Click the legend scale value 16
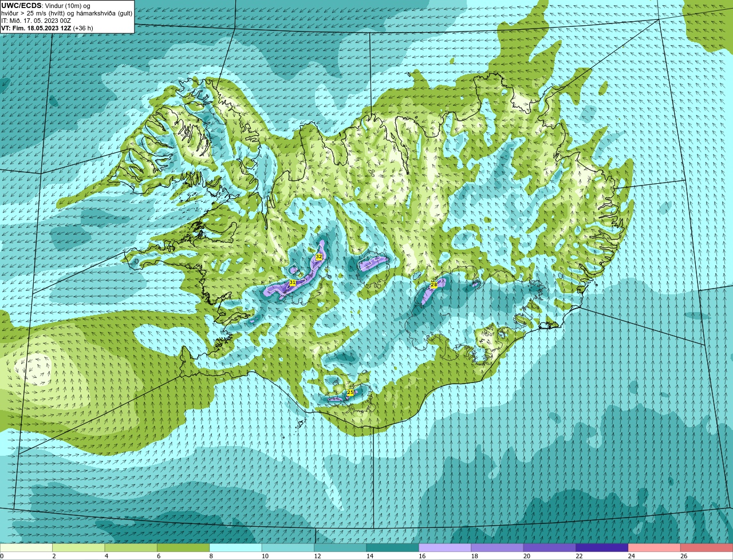 pyautogui.click(x=422, y=556)
